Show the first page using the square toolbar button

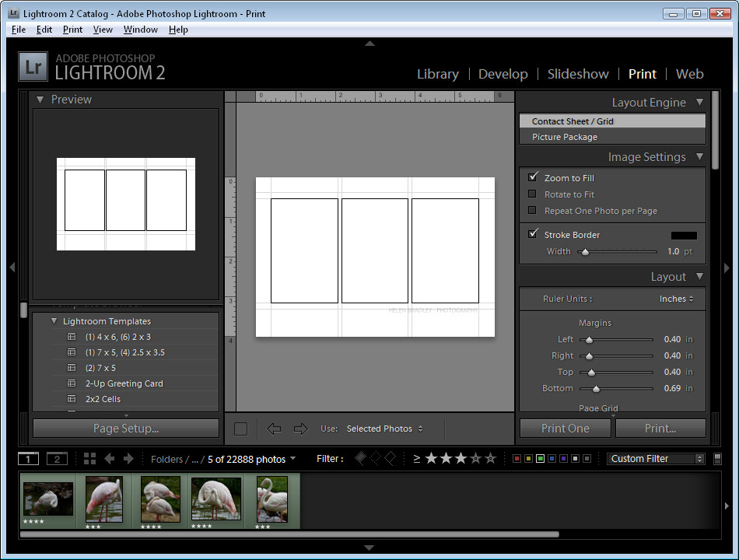[x=241, y=429]
